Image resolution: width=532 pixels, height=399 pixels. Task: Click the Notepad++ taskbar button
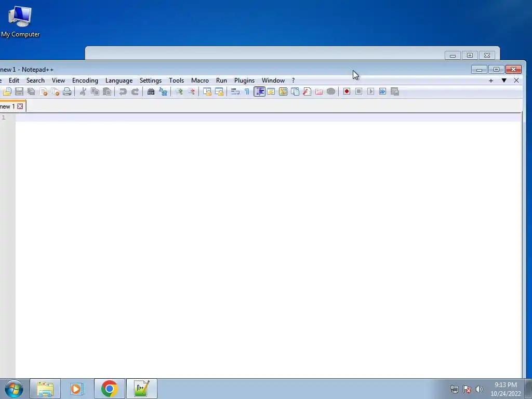[x=141, y=389]
